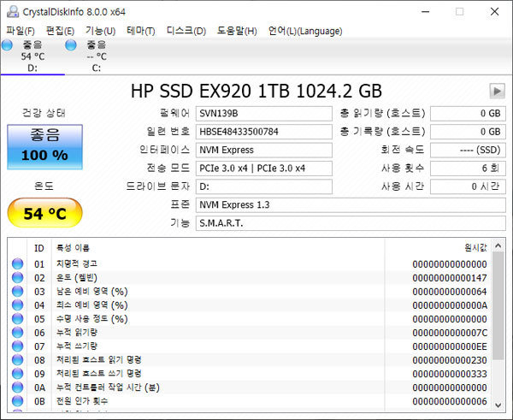Click the 특성 이름 column header
513x420 pixels.
[x=218, y=248]
